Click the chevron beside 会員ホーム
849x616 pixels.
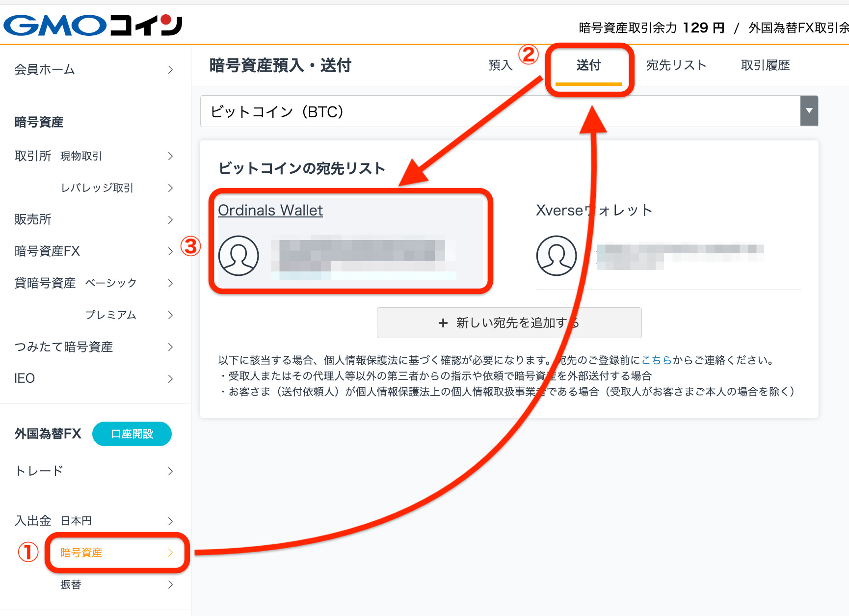click(x=170, y=70)
